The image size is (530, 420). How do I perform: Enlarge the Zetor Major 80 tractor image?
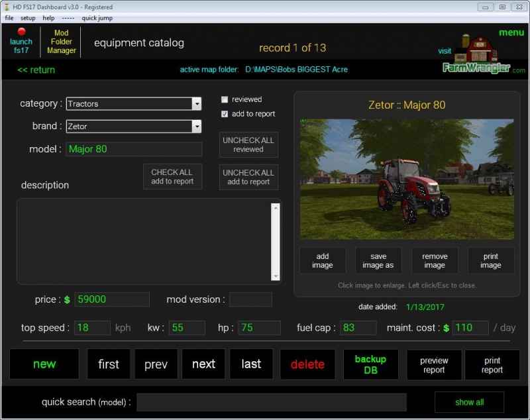point(407,179)
